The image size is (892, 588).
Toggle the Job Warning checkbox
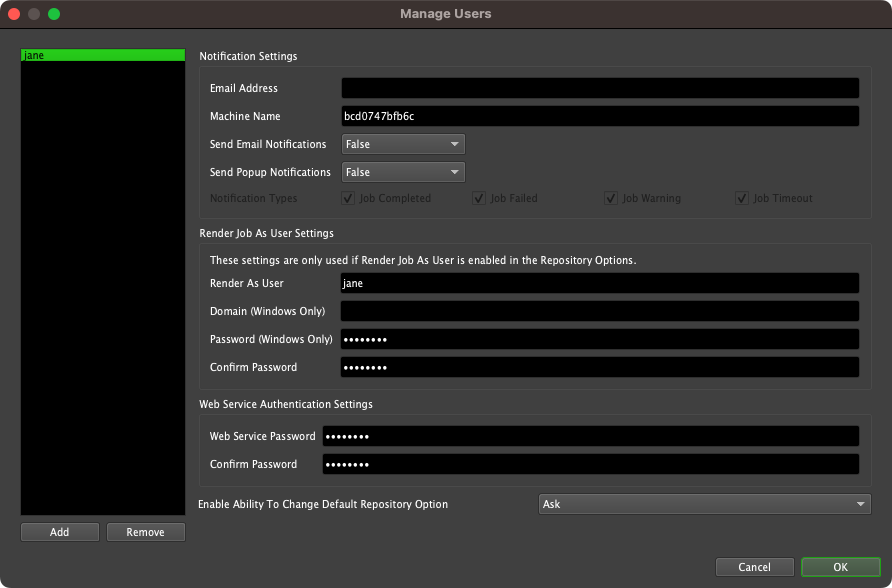point(611,198)
